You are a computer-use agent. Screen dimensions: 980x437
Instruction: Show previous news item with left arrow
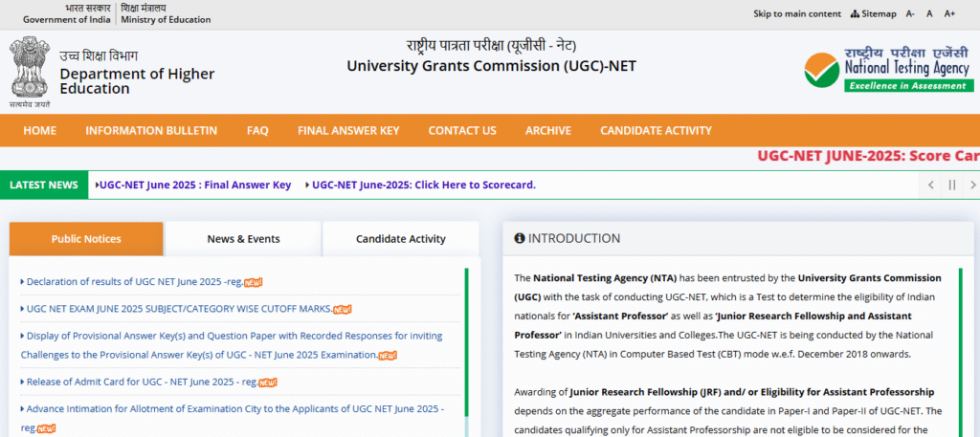click(930, 185)
